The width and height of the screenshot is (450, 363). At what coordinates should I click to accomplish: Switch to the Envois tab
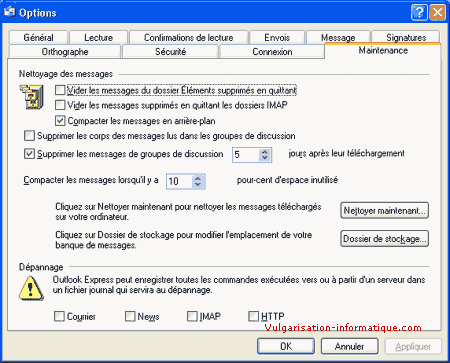[x=277, y=37]
